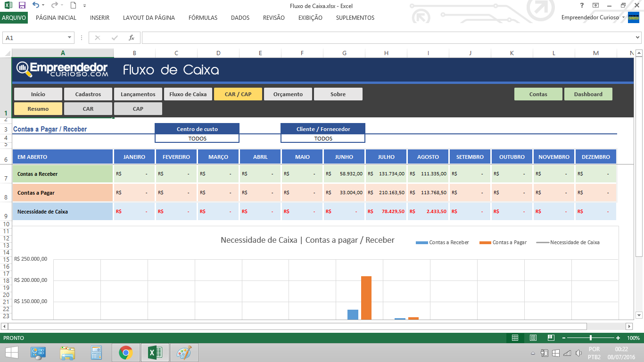Screen dimensions: 644x362
Task: Click the Lançamentos navigation button
Action: pos(138,94)
